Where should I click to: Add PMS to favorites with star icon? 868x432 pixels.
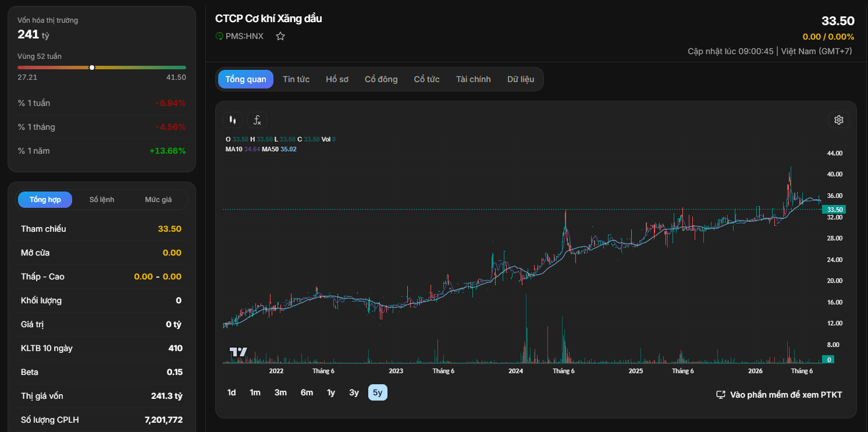click(x=280, y=36)
